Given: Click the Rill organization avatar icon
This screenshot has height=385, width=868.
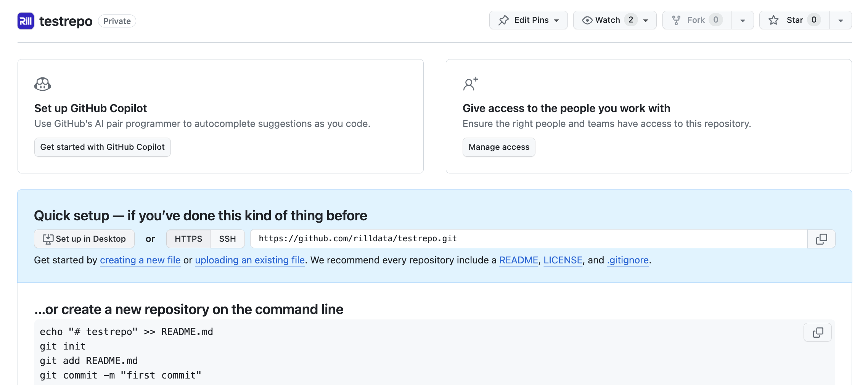Looking at the screenshot, I should [x=26, y=21].
